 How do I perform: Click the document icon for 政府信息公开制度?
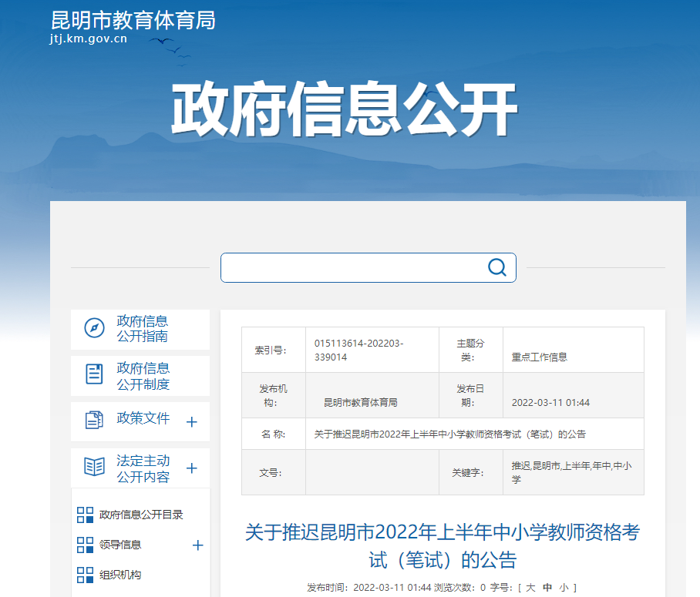point(94,374)
